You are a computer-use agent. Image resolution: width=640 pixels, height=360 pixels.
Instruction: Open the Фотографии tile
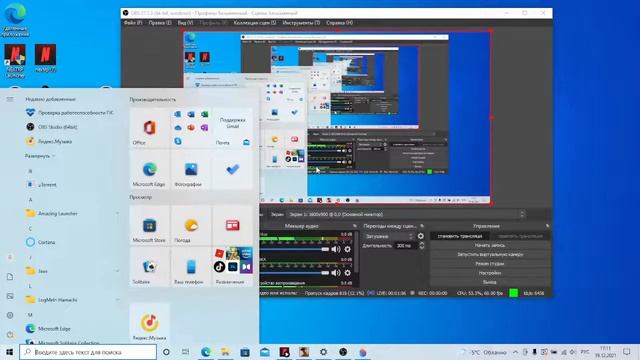coord(191,169)
